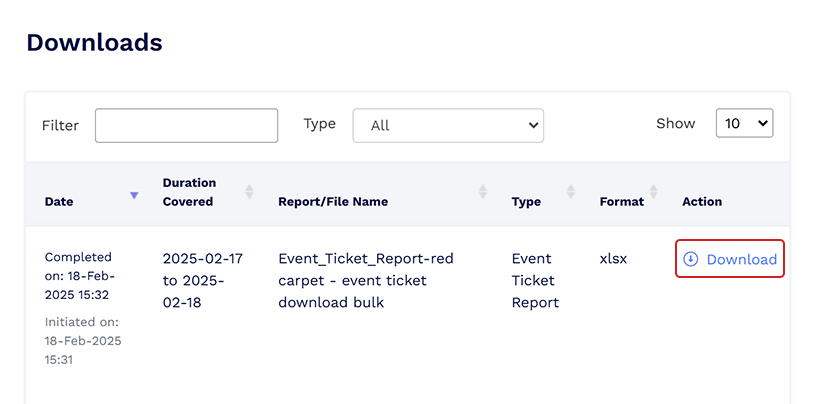This screenshot has width=820, height=404.
Task: Focus the Filter text input
Action: [x=186, y=125]
